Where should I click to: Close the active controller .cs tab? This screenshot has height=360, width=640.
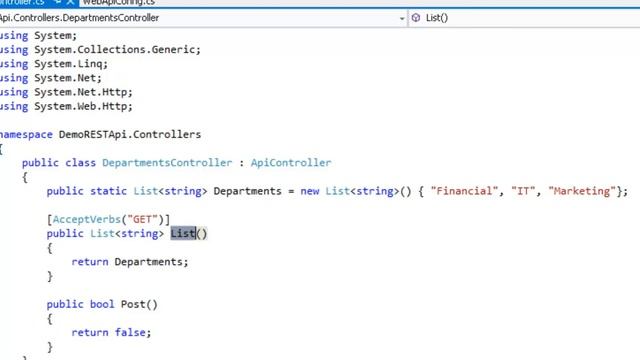(x=71, y=2)
